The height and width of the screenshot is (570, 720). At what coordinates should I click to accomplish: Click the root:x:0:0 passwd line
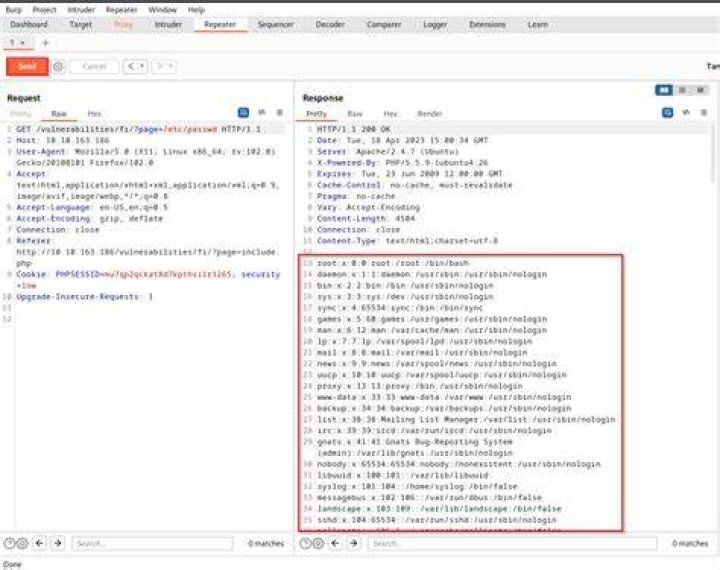[393, 263]
